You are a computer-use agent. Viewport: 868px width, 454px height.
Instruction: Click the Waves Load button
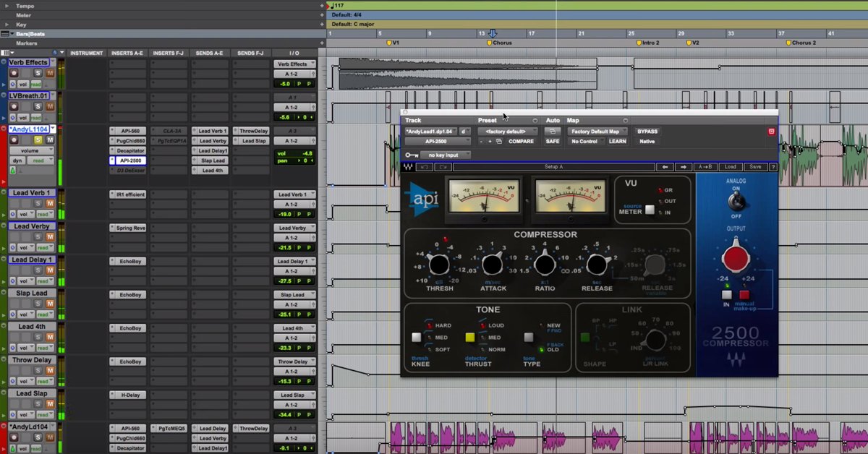731,167
